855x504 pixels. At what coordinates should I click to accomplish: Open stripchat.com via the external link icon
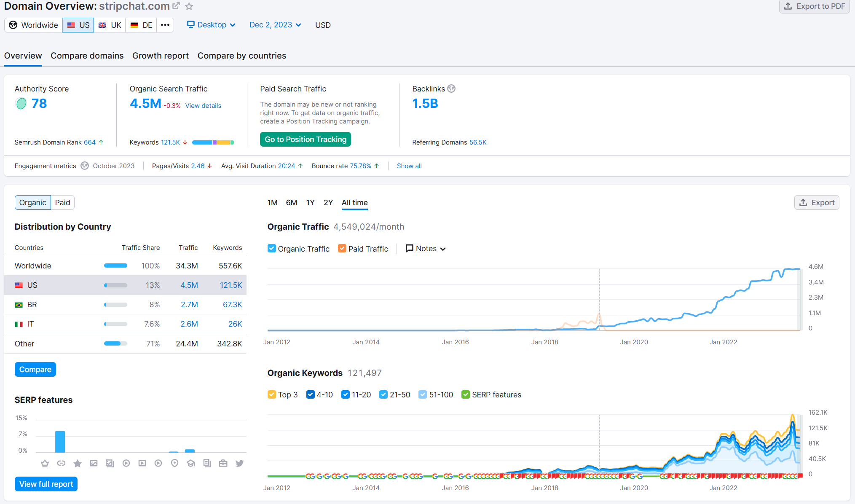click(x=176, y=6)
